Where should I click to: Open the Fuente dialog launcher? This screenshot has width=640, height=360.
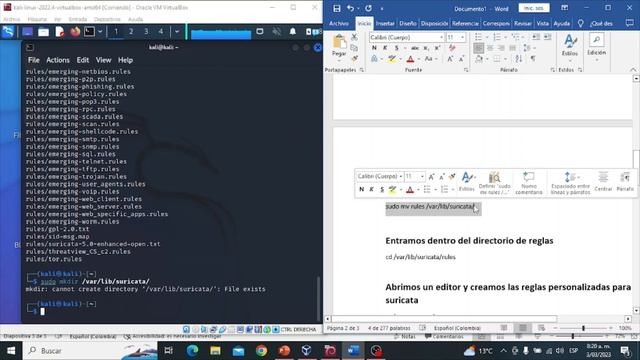pyautogui.click(x=466, y=70)
